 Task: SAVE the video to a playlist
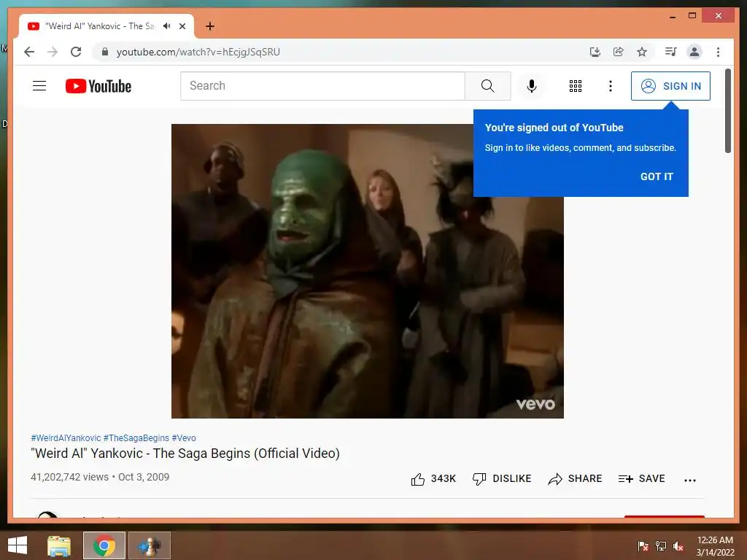(x=641, y=478)
